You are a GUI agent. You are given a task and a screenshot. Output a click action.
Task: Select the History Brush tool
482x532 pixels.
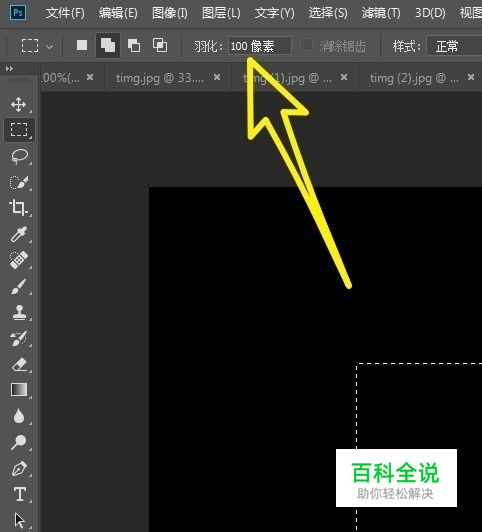(x=19, y=338)
